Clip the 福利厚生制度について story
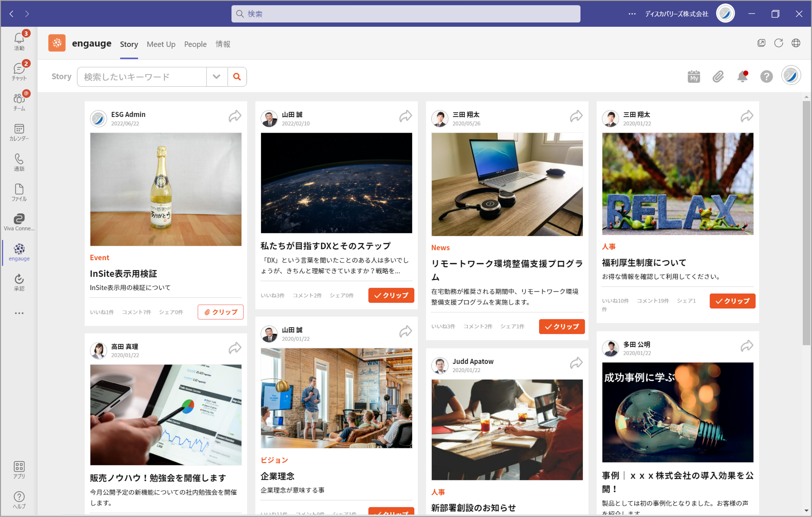The height and width of the screenshot is (517, 812). coord(732,301)
